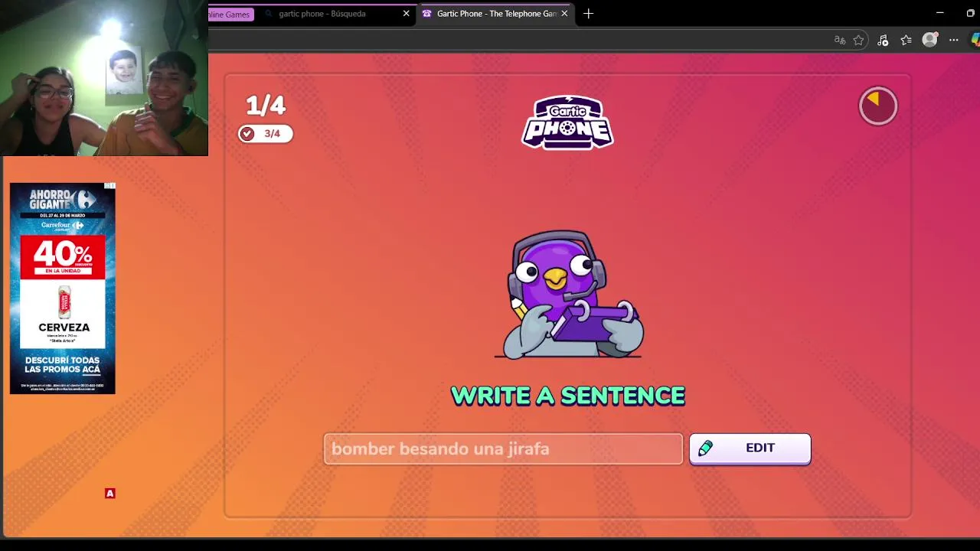Open the browser profile avatar
This screenshot has width=980, height=551.
point(929,41)
